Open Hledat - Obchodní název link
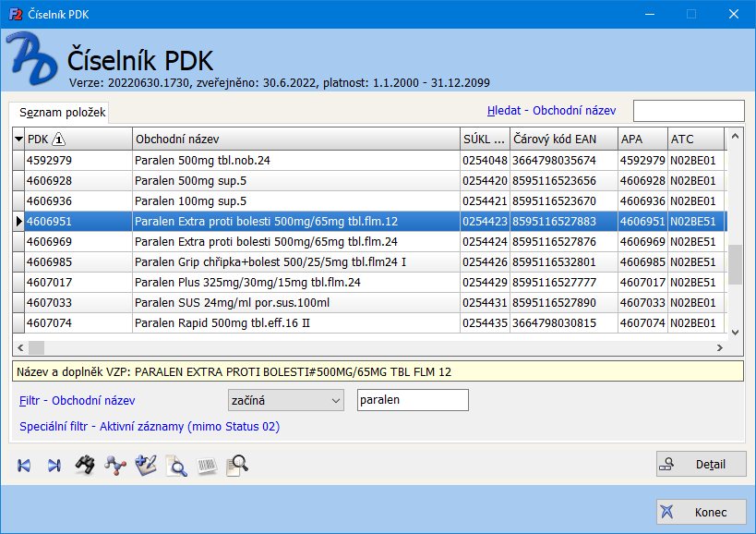The width and height of the screenshot is (756, 534). tap(551, 111)
